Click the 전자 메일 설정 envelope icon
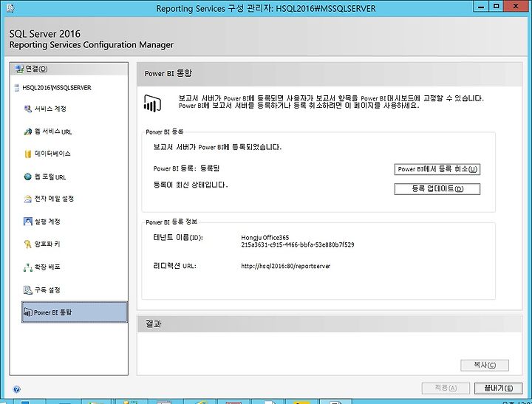This screenshot has height=404, width=532. coord(27,199)
